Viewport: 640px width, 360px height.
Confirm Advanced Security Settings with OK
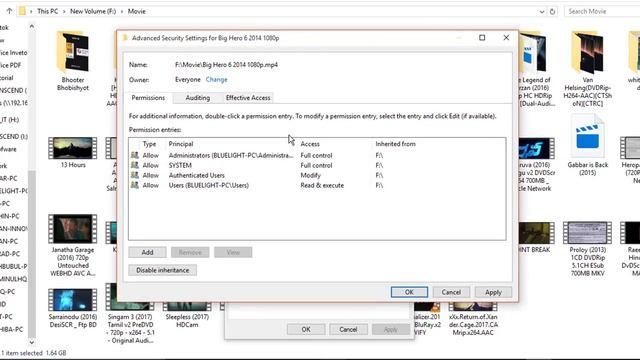click(x=409, y=292)
